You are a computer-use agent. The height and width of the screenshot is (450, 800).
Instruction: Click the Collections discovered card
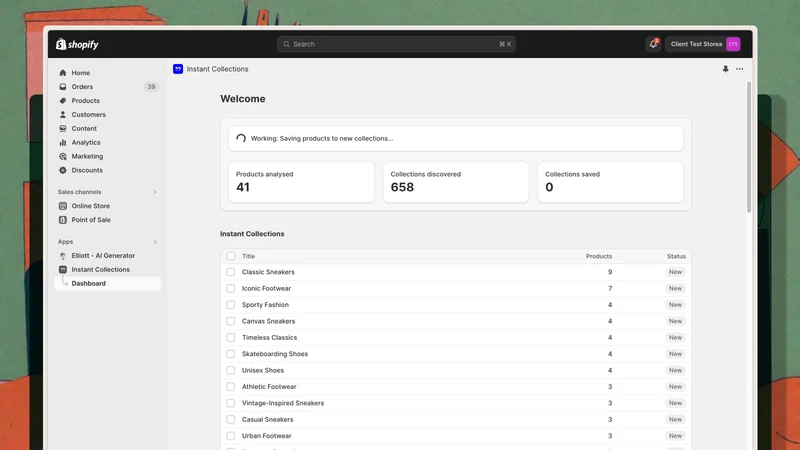point(456,182)
